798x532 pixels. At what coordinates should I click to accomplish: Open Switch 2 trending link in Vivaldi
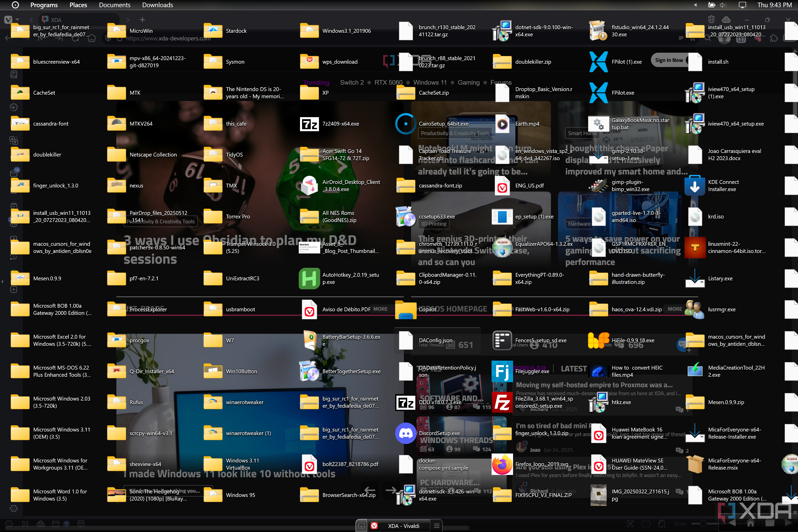coord(351,82)
